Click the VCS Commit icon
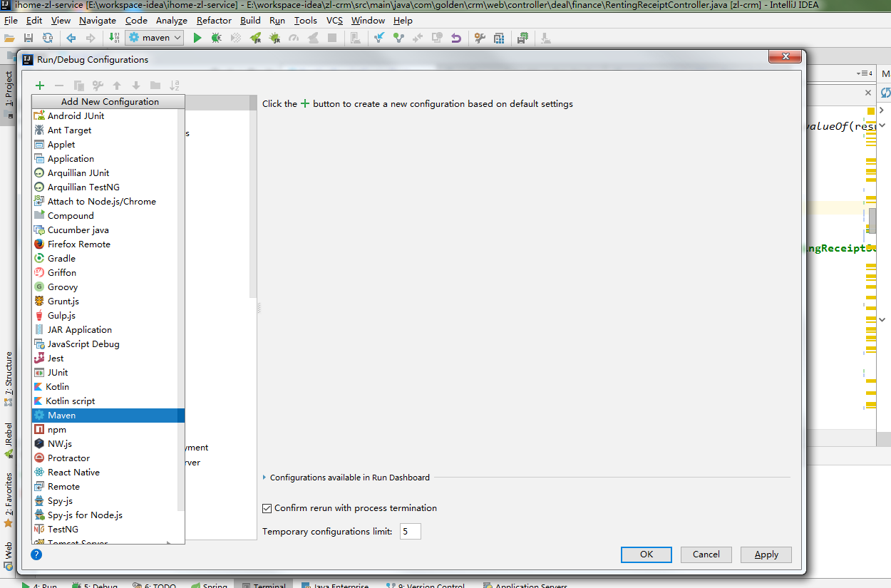This screenshot has width=891, height=588. tap(398, 38)
